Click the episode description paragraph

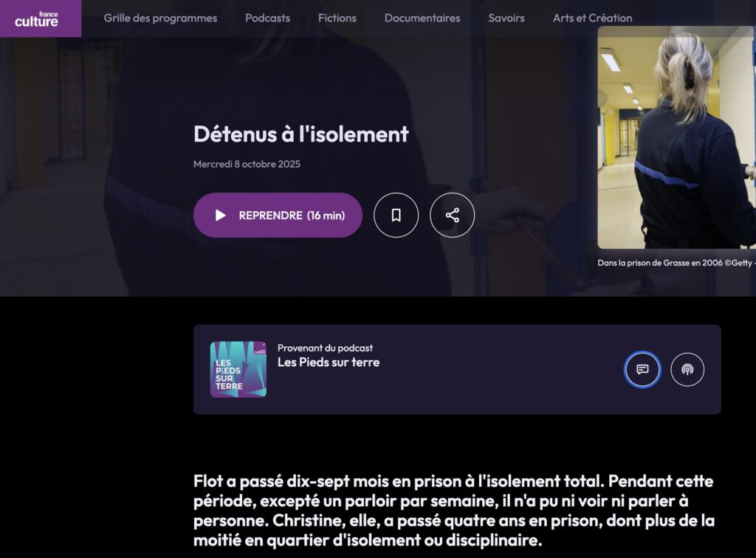coord(453,511)
